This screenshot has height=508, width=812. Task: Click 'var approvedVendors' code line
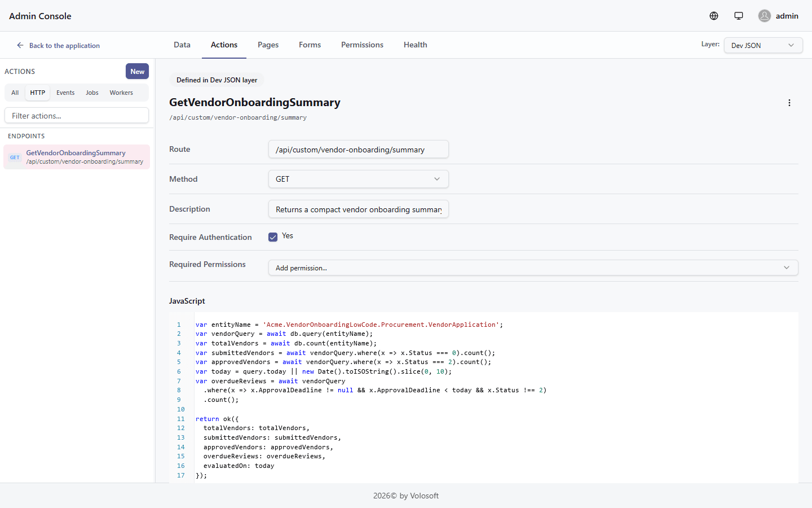tap(343, 362)
